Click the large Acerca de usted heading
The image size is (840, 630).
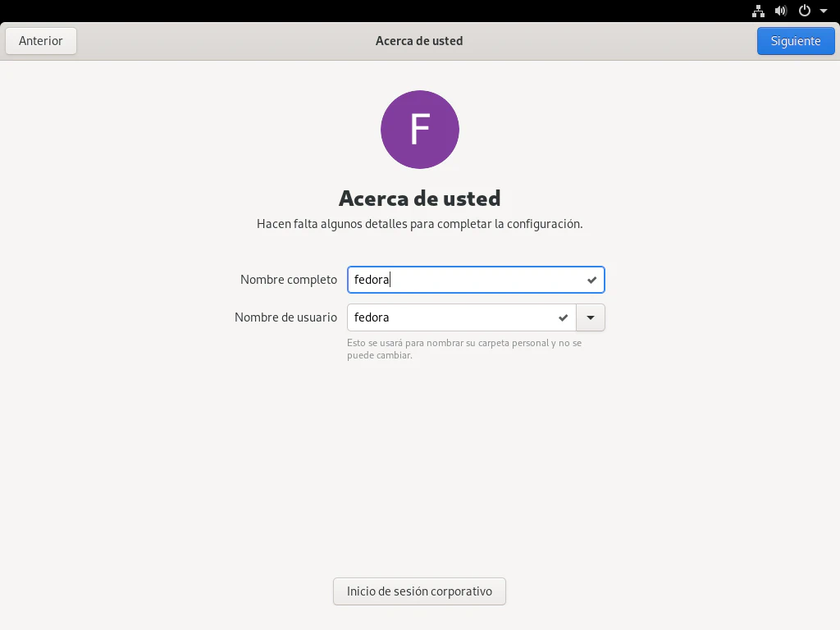[419, 199]
